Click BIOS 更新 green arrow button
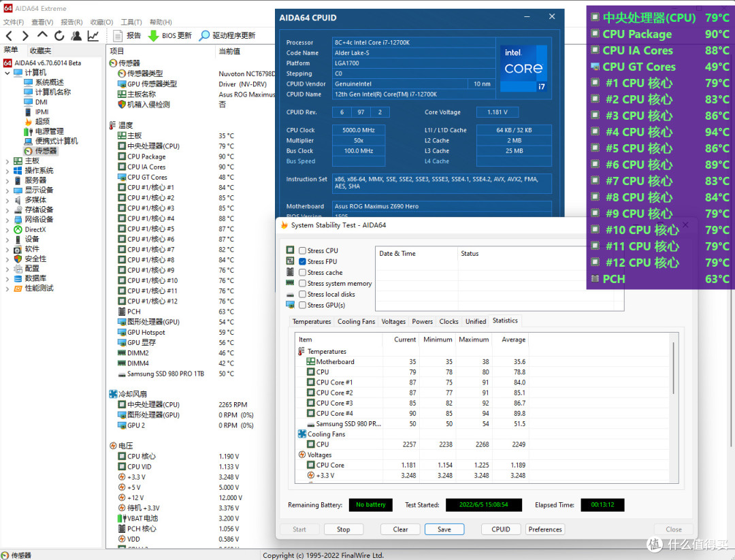 pyautogui.click(x=170, y=35)
